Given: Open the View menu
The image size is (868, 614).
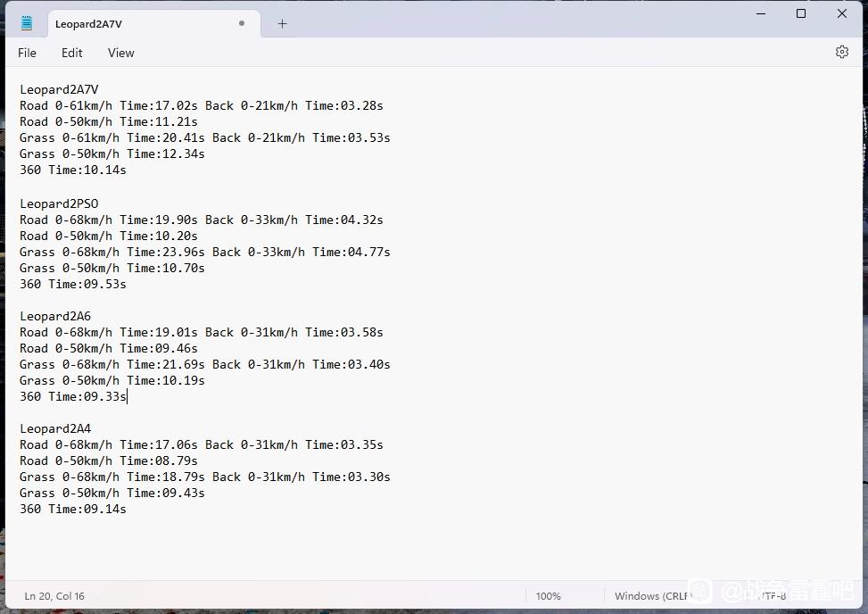Looking at the screenshot, I should (120, 53).
